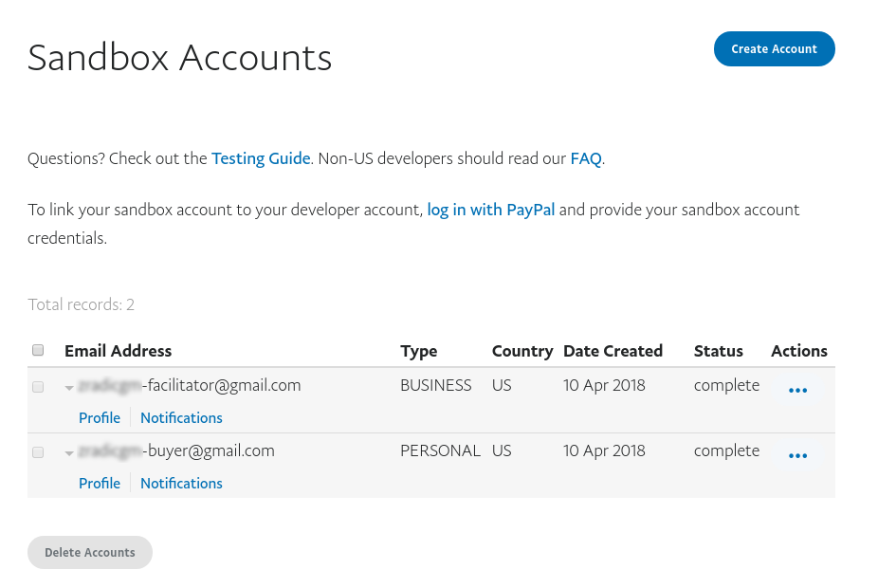Select the checkbox for the buyer account row

pyautogui.click(x=38, y=451)
